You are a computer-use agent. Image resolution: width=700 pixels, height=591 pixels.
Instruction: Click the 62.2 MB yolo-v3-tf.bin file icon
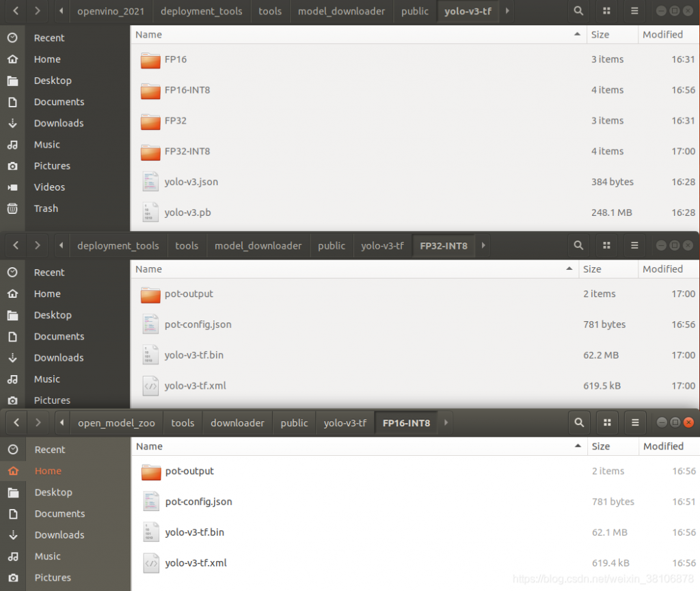[150, 355]
